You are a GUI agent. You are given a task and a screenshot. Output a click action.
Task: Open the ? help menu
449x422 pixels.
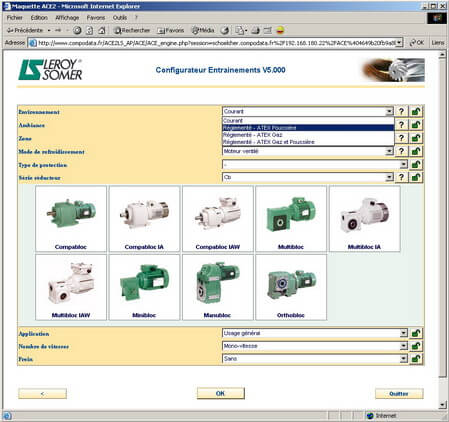136,18
